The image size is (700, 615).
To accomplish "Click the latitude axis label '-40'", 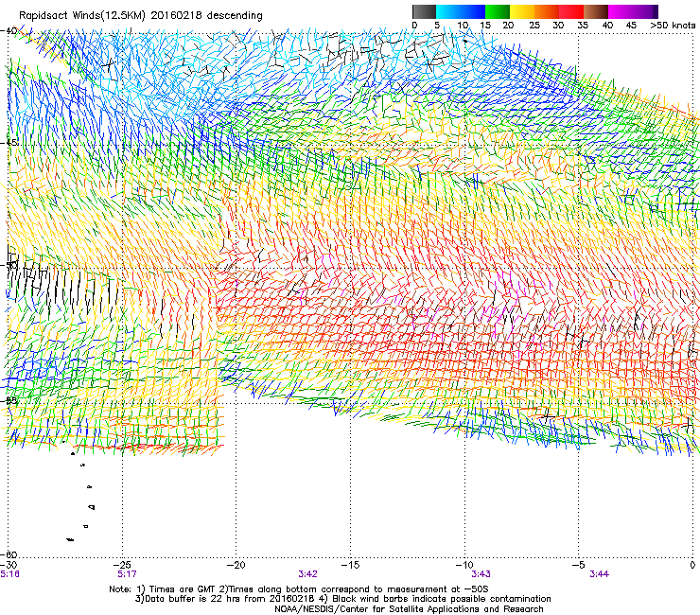I will 9,31.
